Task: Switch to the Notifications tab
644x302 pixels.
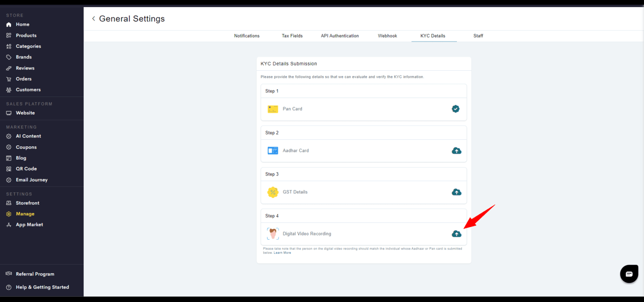Action: point(247,36)
